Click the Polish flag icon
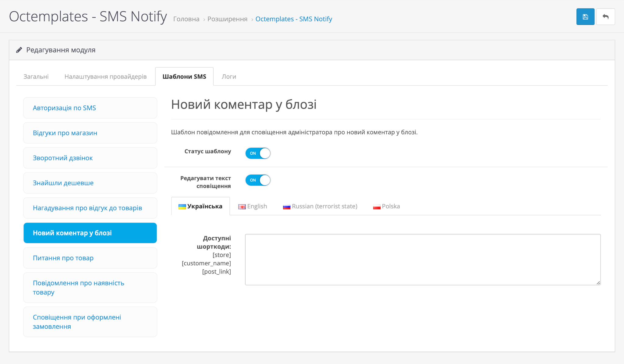Image resolution: width=624 pixels, height=364 pixels. pos(377,207)
